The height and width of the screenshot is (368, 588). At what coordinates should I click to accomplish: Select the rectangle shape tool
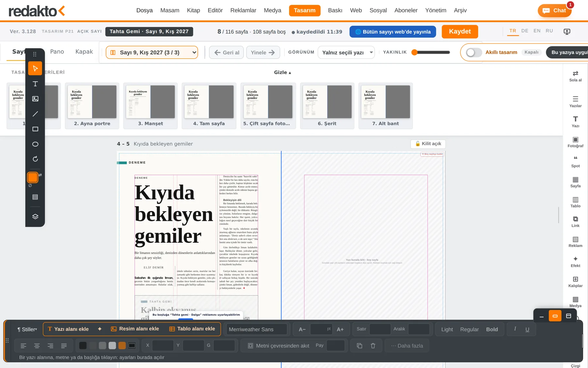click(x=35, y=129)
